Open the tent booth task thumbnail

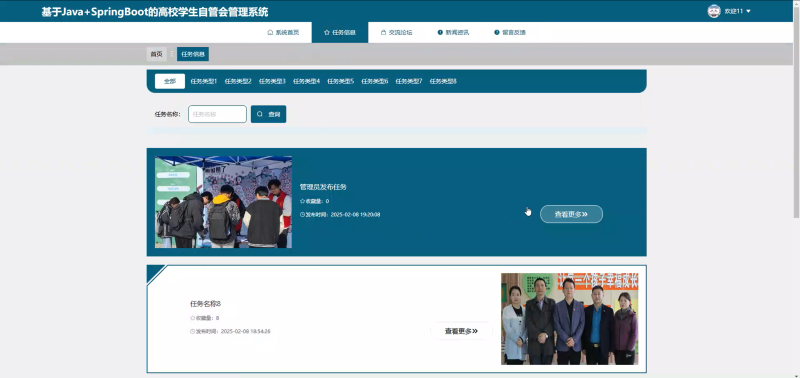223,202
